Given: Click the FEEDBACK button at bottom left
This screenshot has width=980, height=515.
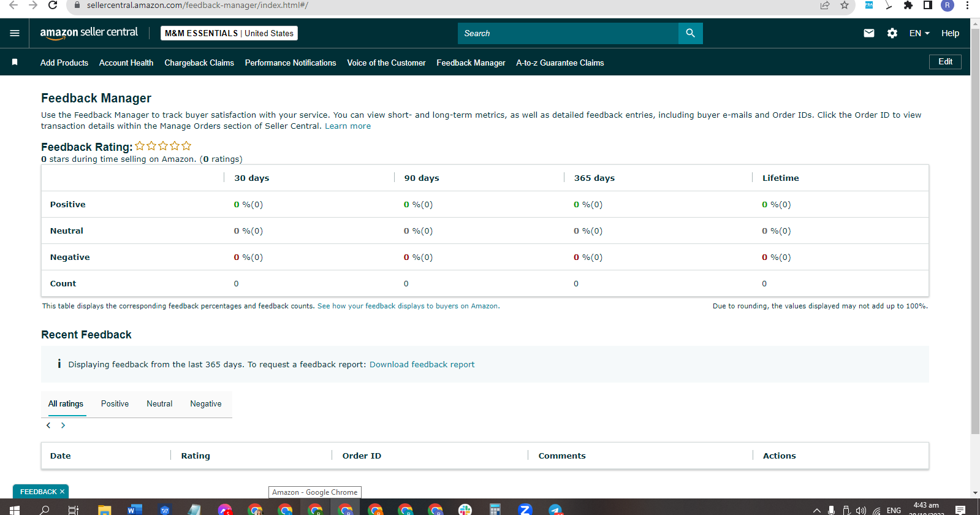Looking at the screenshot, I should (x=38, y=492).
